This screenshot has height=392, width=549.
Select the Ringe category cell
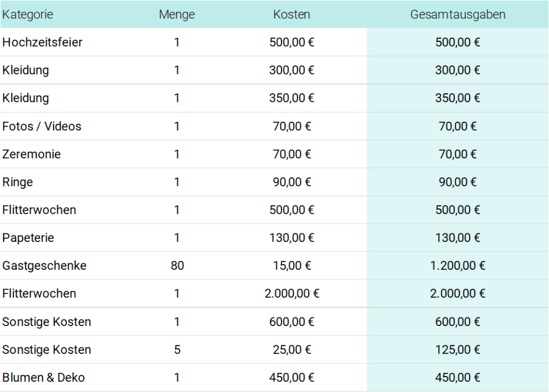18,182
